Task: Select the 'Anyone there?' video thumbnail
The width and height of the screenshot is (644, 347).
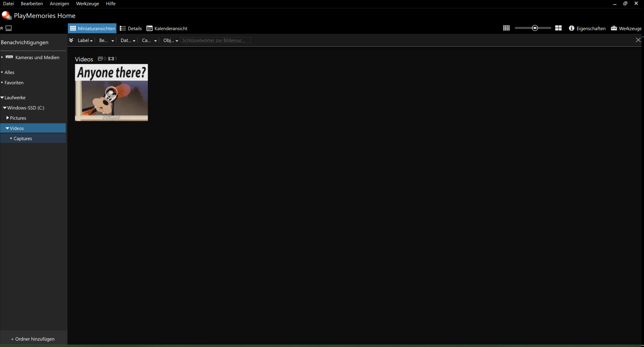Action: click(x=111, y=93)
